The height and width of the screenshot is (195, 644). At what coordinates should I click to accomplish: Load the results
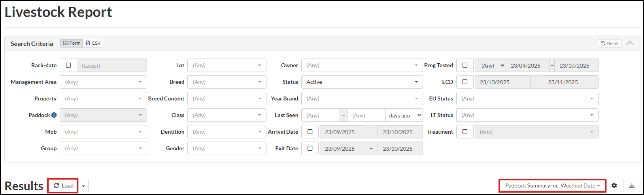click(x=63, y=186)
